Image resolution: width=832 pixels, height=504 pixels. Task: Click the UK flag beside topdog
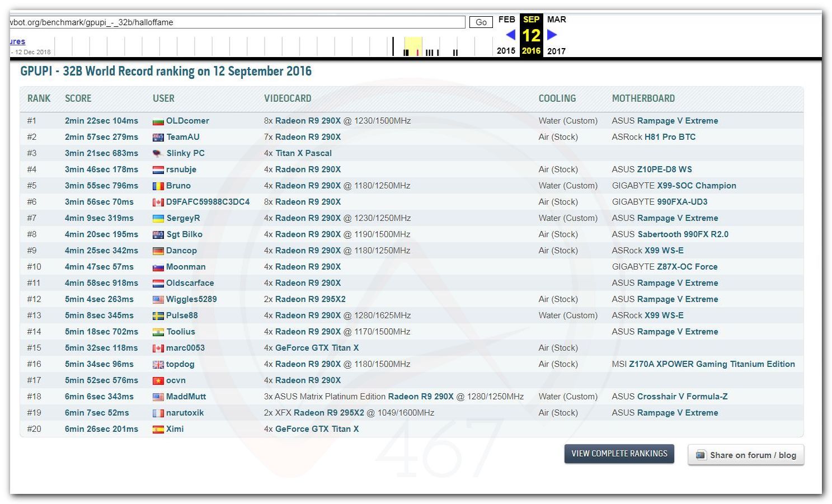click(158, 364)
